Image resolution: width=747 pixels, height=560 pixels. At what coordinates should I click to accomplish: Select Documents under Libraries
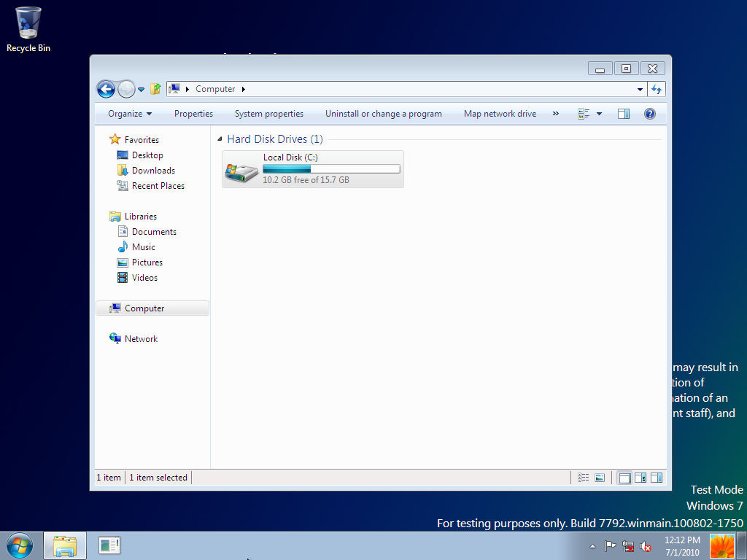(154, 232)
